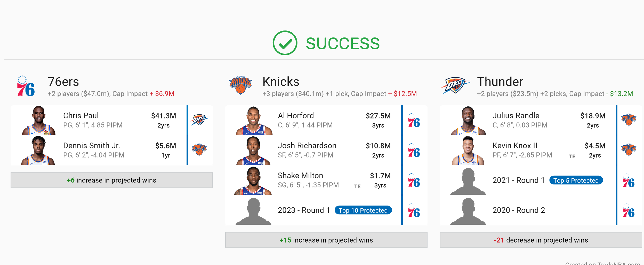Click Knicks logo beside Julius Randle

pyautogui.click(x=629, y=120)
